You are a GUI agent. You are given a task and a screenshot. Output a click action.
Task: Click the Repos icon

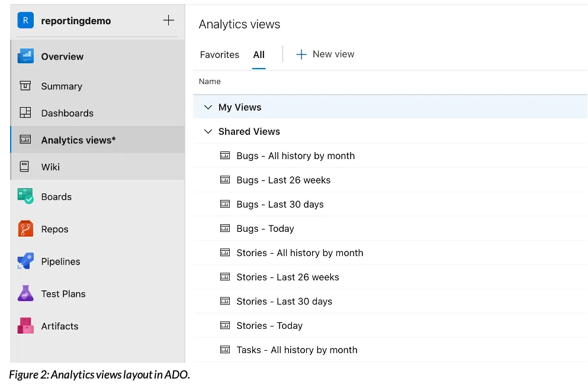[25, 228]
